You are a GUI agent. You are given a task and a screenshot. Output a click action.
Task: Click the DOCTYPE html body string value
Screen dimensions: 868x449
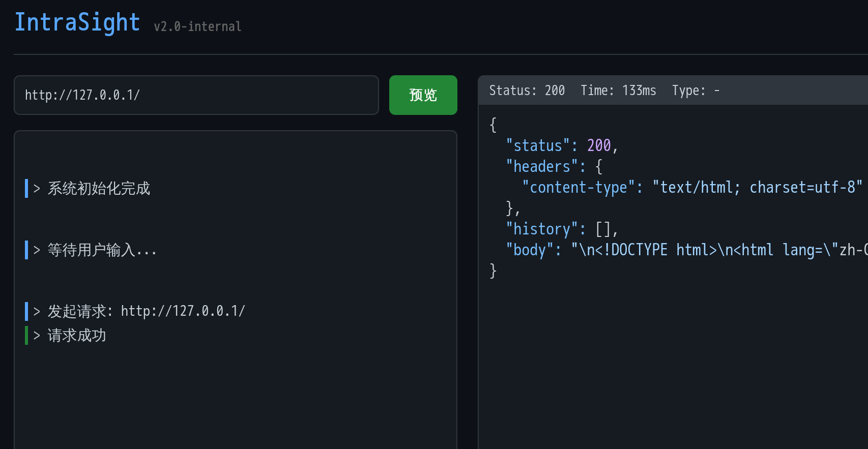click(x=717, y=250)
